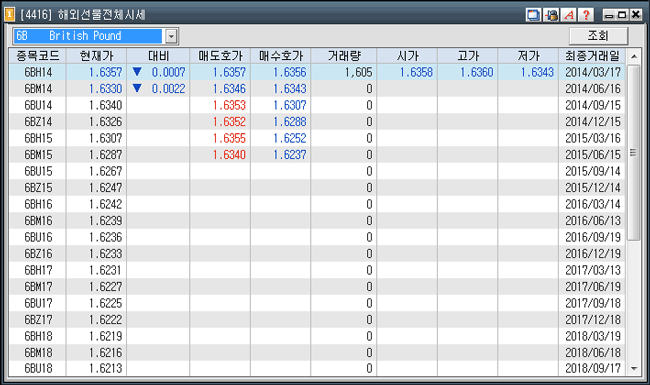Minimize the 4416 window

pos(609,15)
